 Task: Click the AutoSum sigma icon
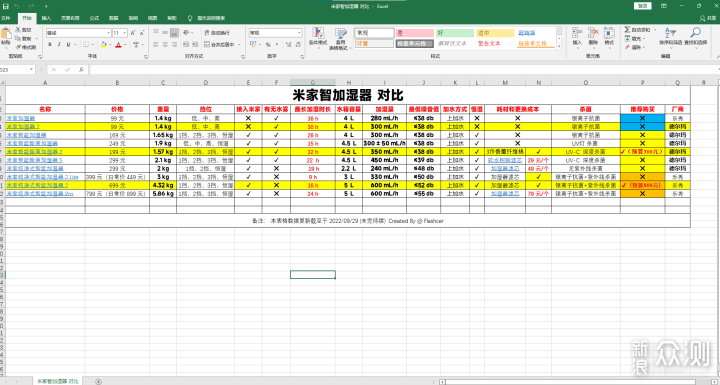point(627,30)
